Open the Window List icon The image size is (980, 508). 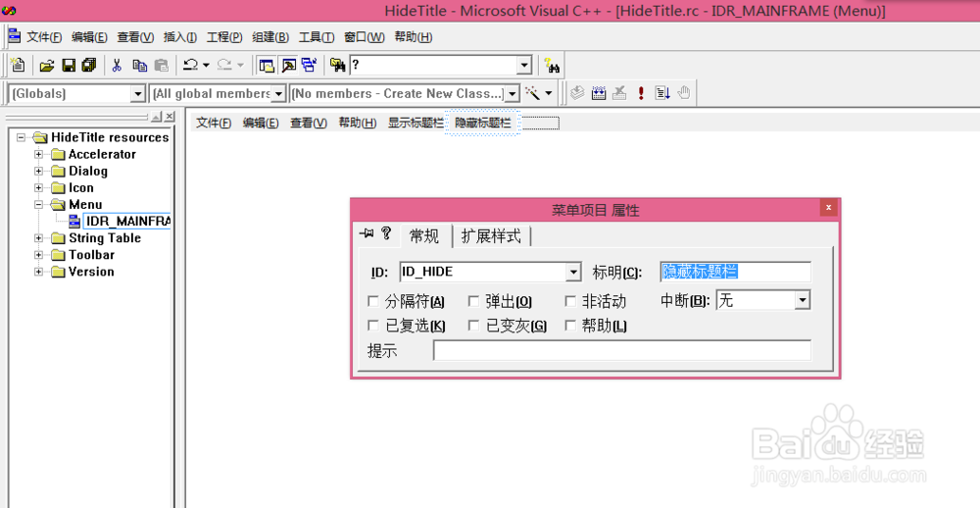pos(309,65)
